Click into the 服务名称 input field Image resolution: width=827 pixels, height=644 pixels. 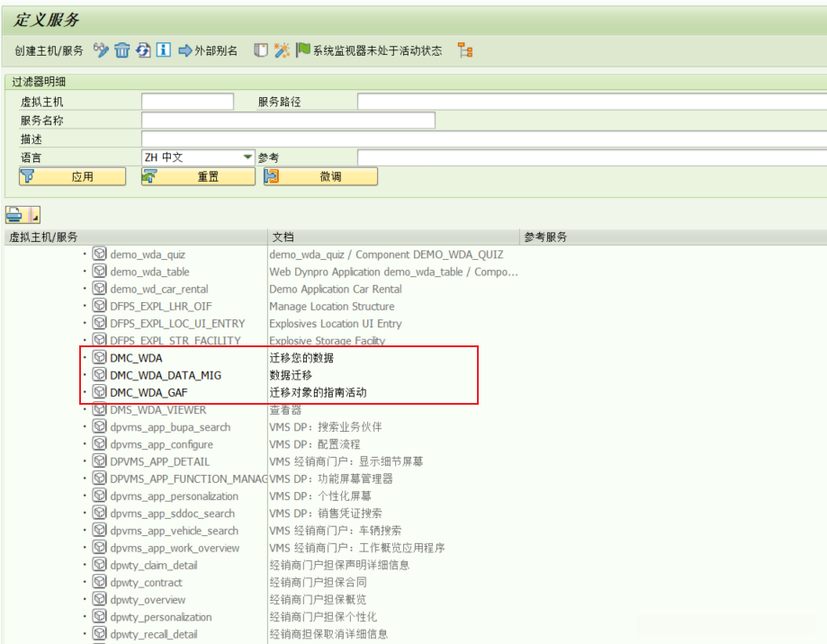click(288, 121)
